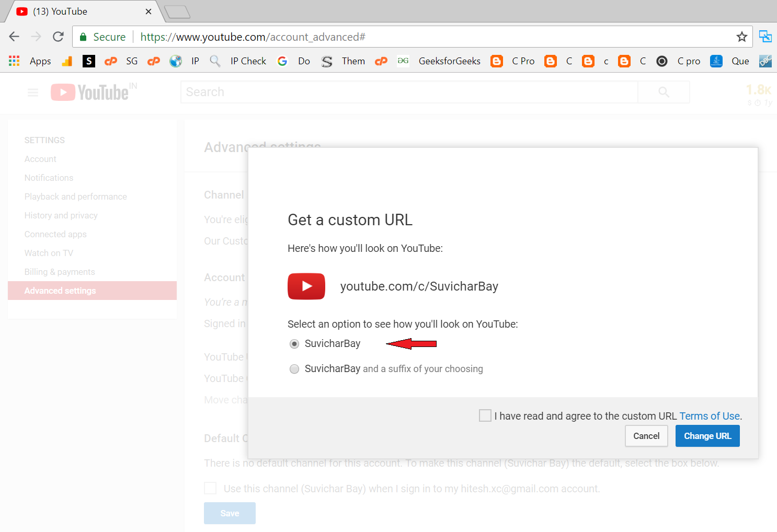Viewport: 777px width, 532px height.
Task: Click the browser forward arrow
Action: tap(36, 37)
